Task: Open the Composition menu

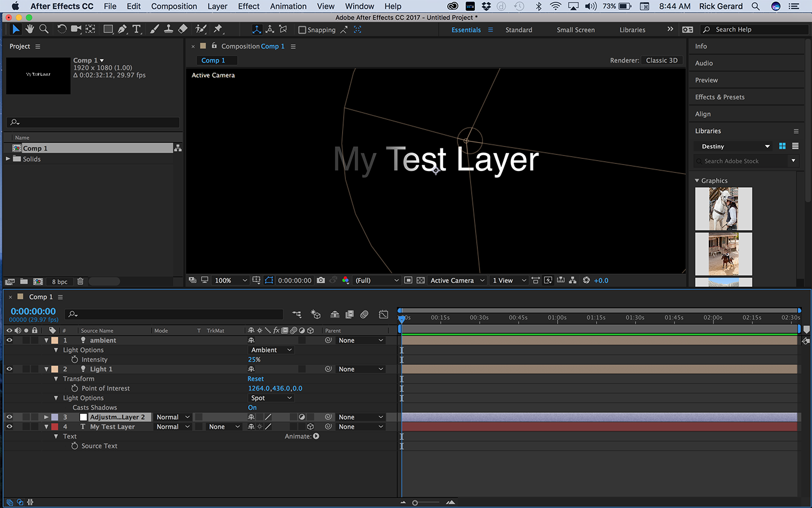Action: 174,6
